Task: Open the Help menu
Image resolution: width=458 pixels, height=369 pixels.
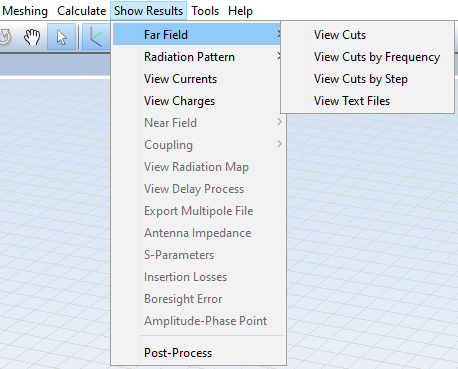Action: click(x=240, y=11)
